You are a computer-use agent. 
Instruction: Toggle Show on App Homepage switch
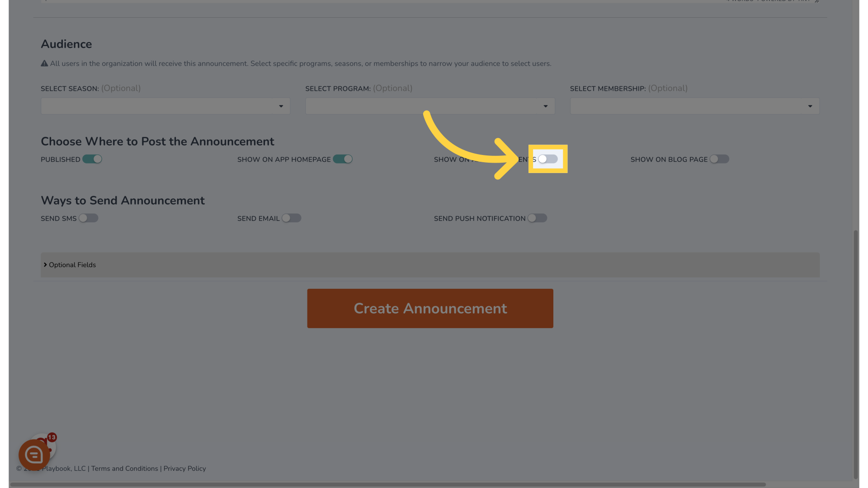click(x=343, y=159)
